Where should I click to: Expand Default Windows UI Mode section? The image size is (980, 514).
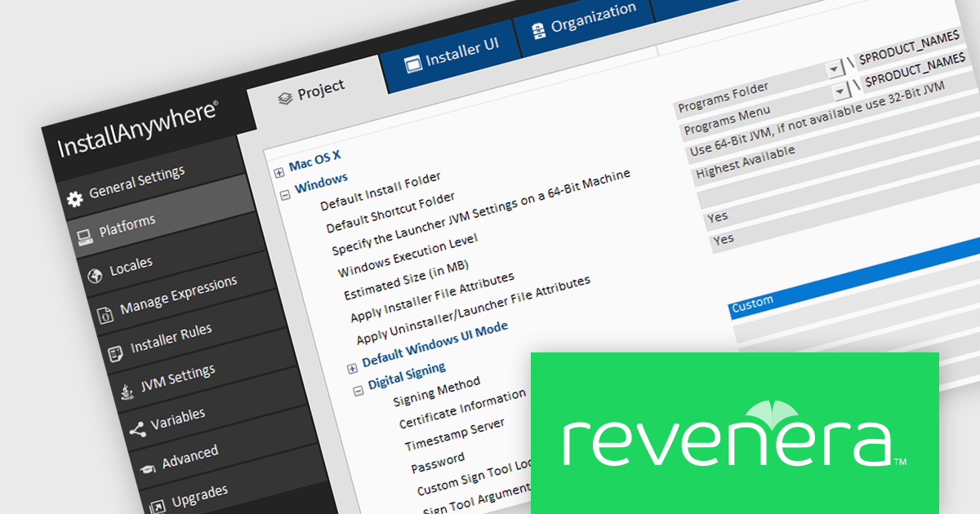click(x=352, y=368)
